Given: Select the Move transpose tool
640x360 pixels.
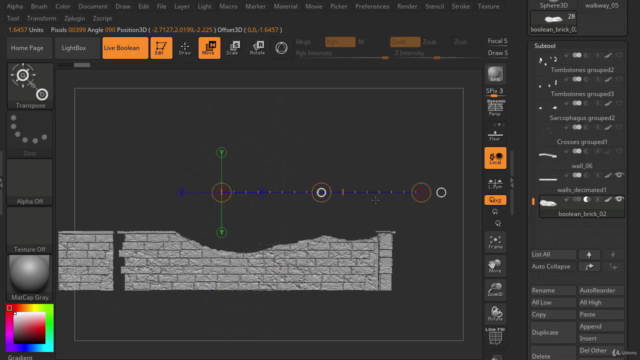Looking at the screenshot, I should point(209,48).
